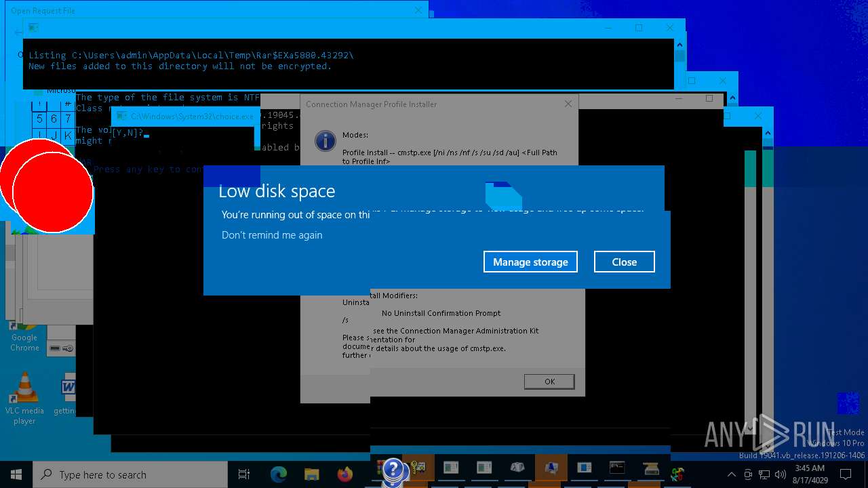Select character 7 in the character grid
This screenshot has width=868, height=488.
coord(68,119)
